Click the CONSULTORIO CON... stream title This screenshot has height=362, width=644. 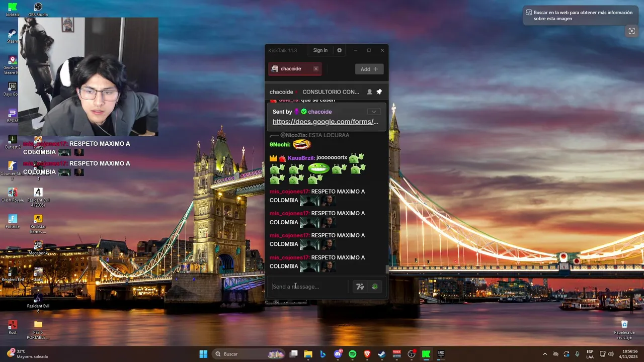(x=331, y=92)
